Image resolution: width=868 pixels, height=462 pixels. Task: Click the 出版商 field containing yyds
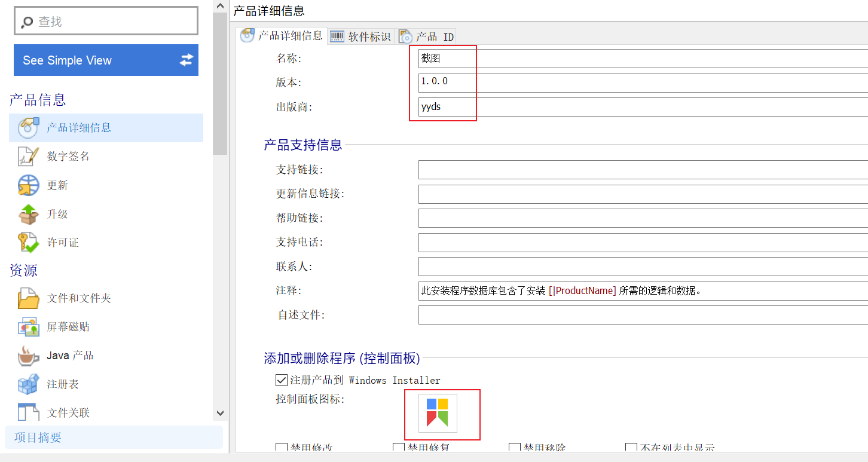coord(643,107)
